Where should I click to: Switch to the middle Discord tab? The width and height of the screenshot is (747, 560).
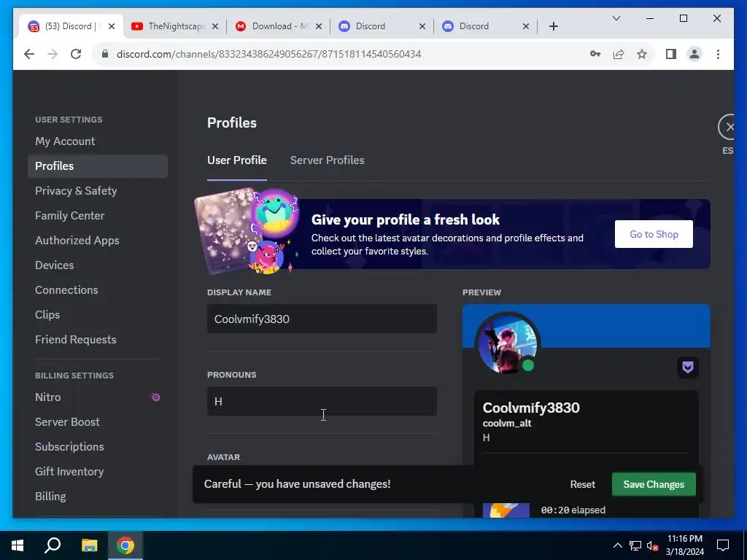click(382, 26)
